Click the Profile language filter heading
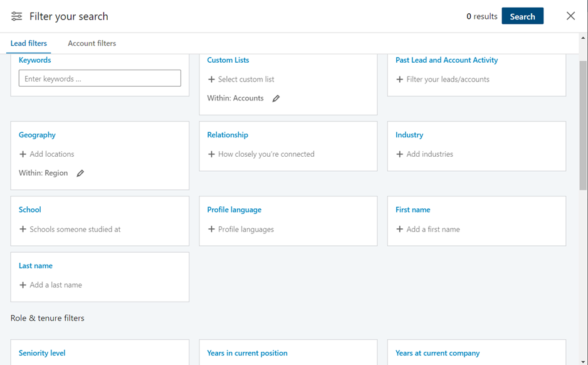 pos(234,209)
